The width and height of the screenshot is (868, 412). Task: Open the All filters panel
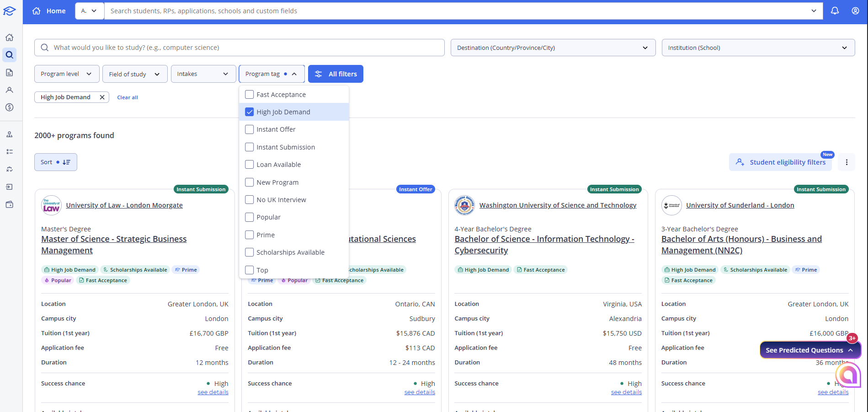coord(335,74)
